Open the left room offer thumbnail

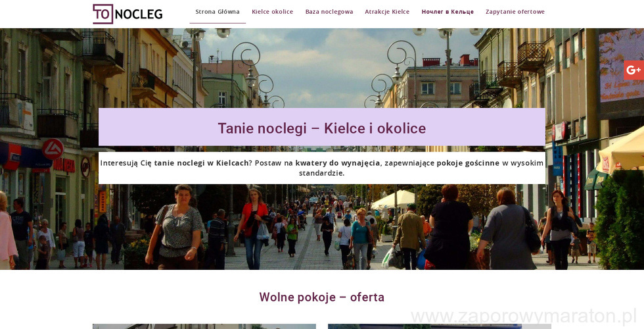204,326
